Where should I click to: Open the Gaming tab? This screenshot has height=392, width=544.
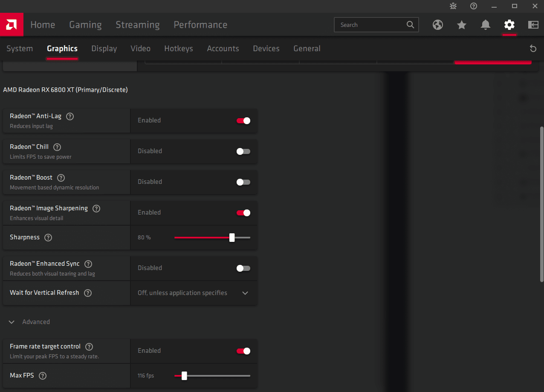(85, 25)
